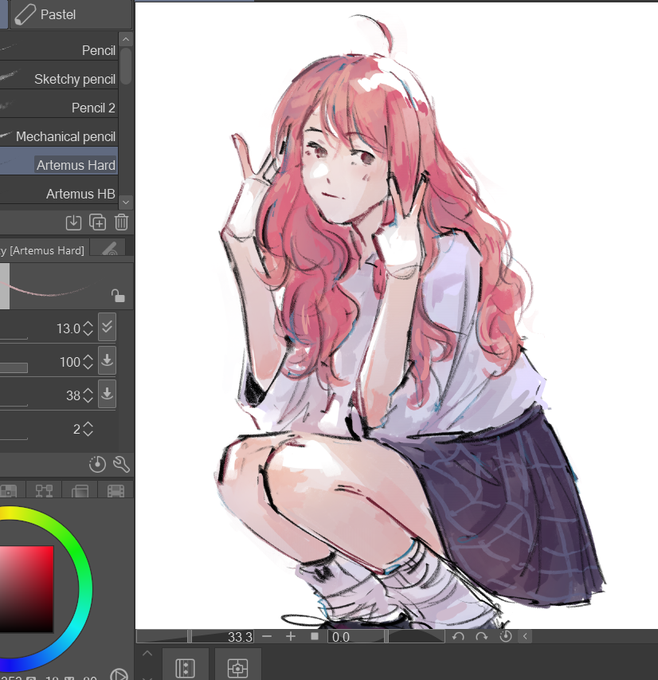
Task: Rotate canvas right
Action: click(481, 636)
